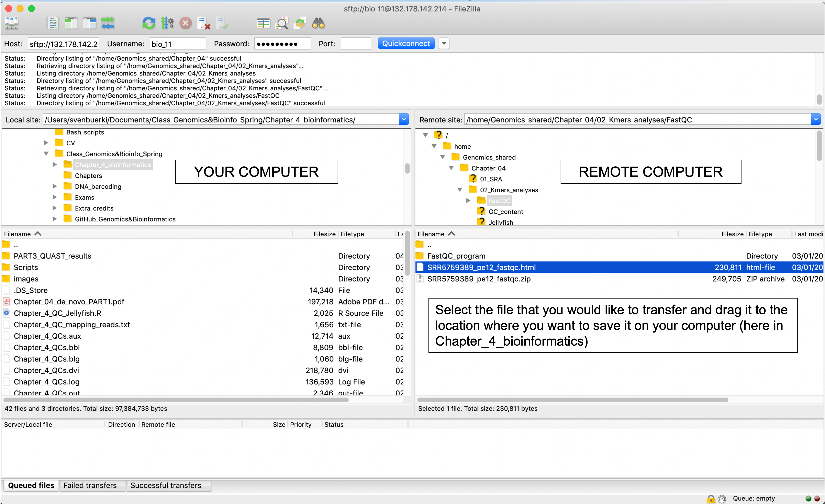The image size is (825, 504).
Task: Open the Queued files tab
Action: [31, 485]
